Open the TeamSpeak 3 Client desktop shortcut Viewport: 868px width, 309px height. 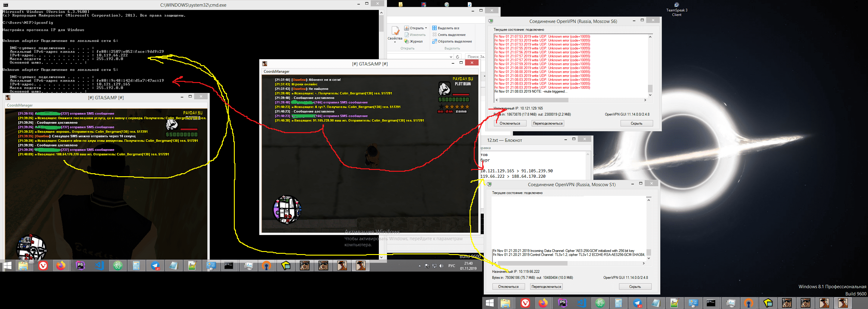tap(677, 9)
